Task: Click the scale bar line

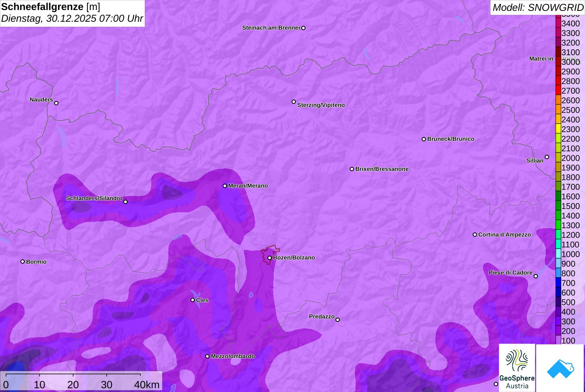Action: point(73,375)
